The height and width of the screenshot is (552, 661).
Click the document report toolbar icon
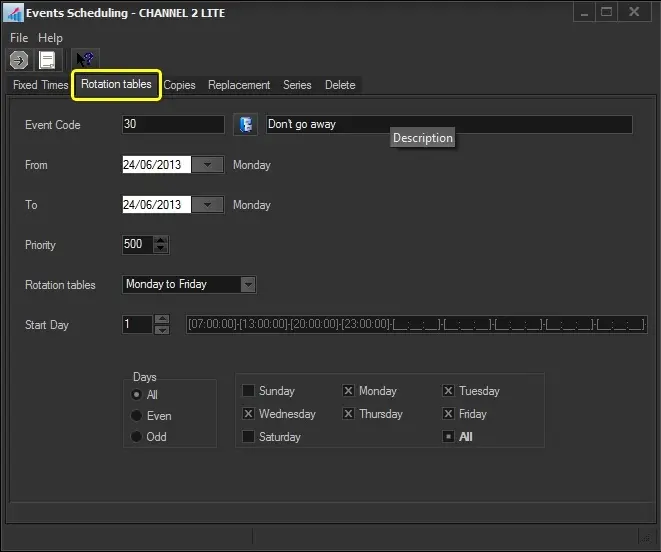(47, 60)
